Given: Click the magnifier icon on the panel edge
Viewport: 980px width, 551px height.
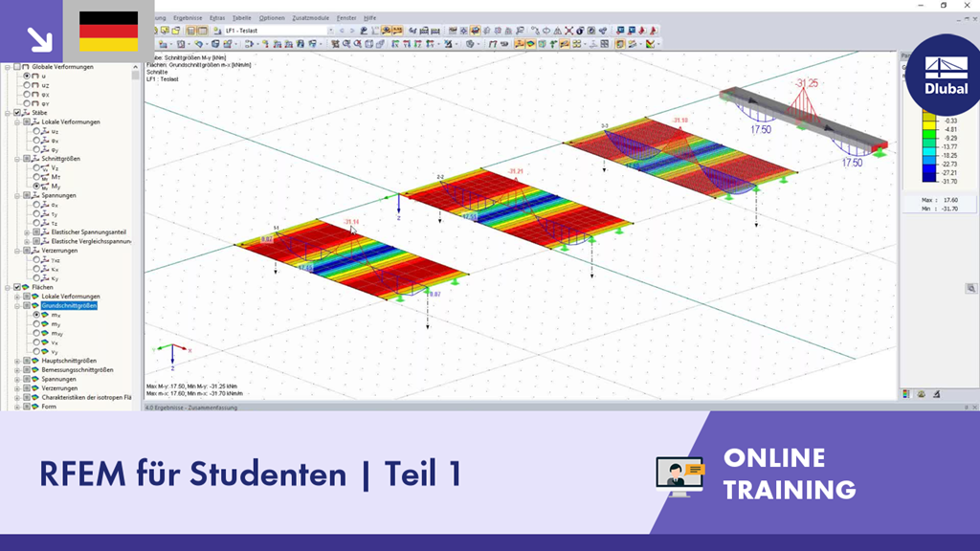Looking at the screenshot, I should coord(970,289).
